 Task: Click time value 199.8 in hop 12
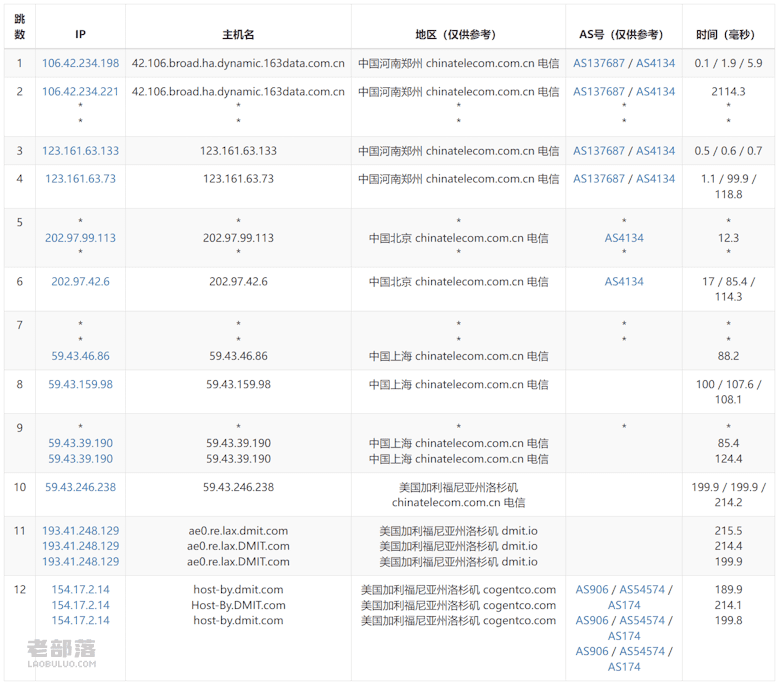(728, 620)
